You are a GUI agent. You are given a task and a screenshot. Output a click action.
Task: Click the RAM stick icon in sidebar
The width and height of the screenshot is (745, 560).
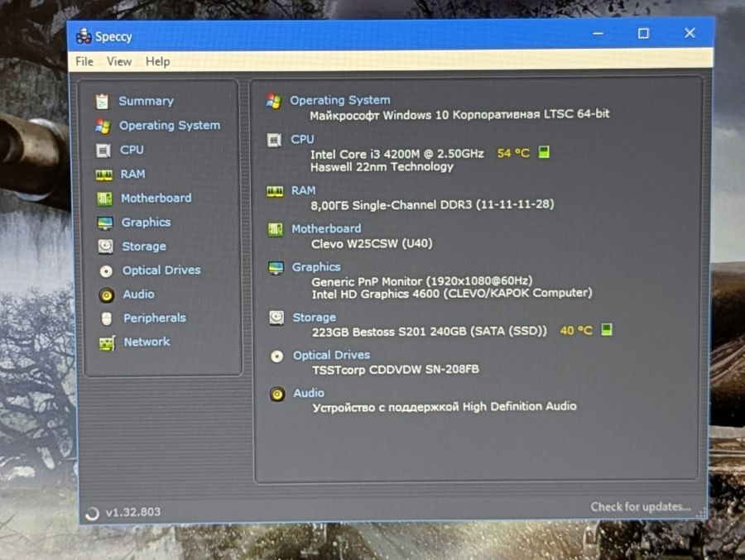click(x=104, y=175)
